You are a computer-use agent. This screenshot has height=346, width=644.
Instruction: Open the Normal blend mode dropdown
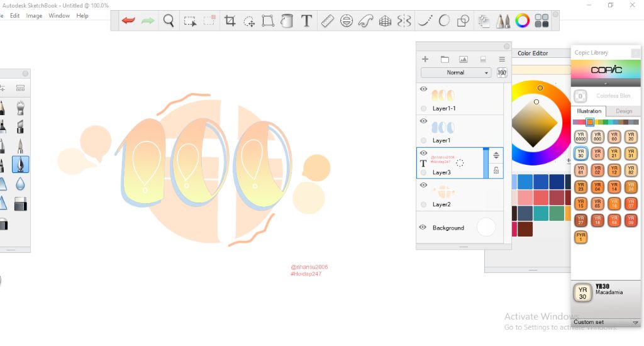coord(456,73)
